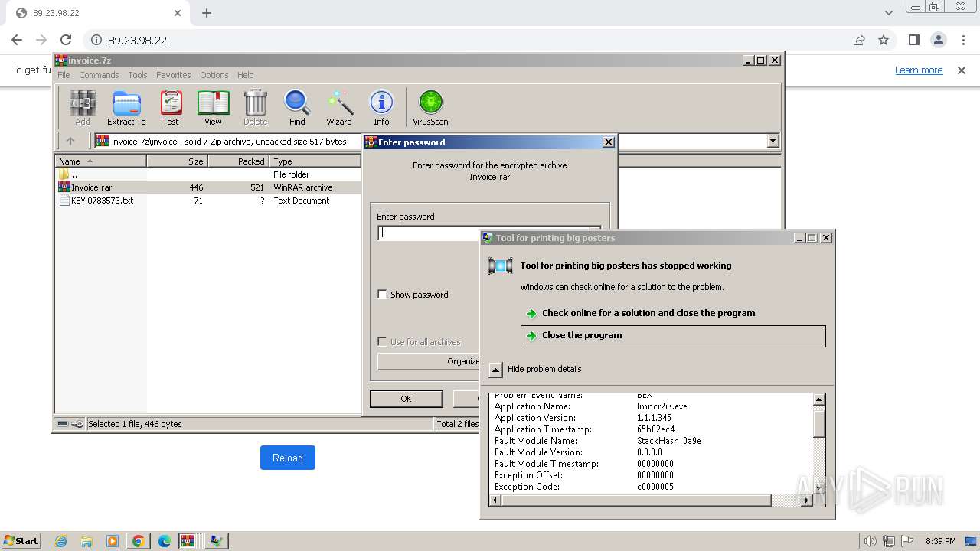Dismiss the Chrome notification bar
The height and width of the screenshot is (551, 980).
(962, 70)
